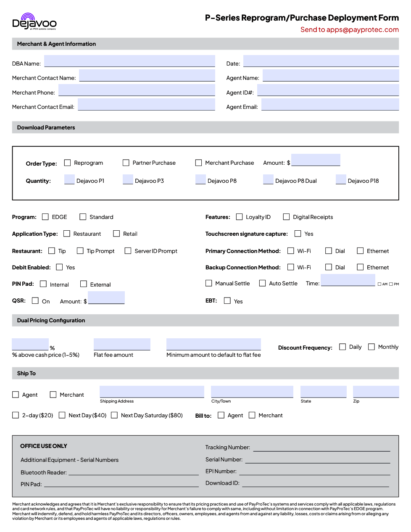Click the % above cash price field
The height and width of the screenshot is (532, 411).
pos(30,344)
